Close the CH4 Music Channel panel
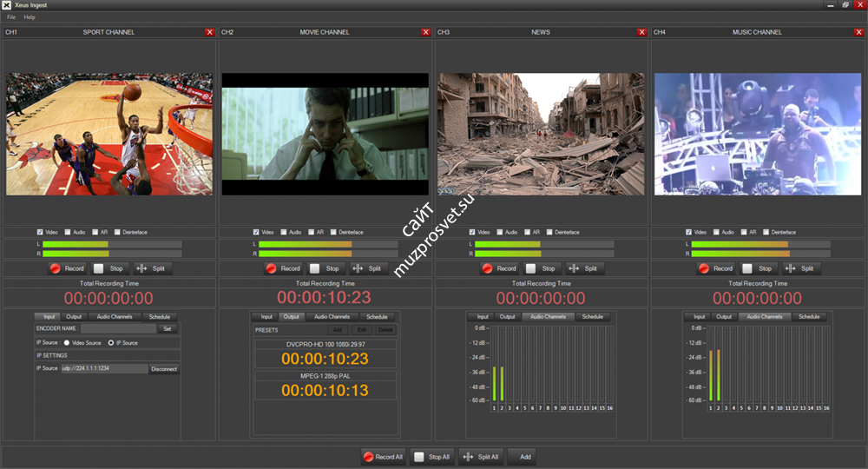 pyautogui.click(x=858, y=32)
